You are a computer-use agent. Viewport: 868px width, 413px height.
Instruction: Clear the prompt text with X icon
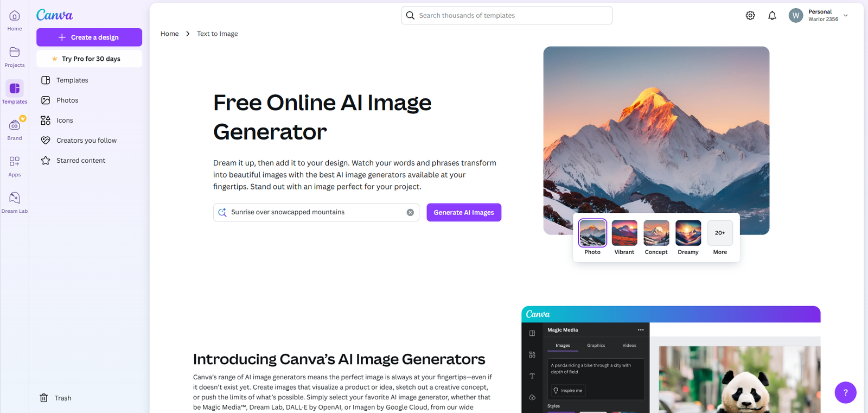(x=410, y=213)
